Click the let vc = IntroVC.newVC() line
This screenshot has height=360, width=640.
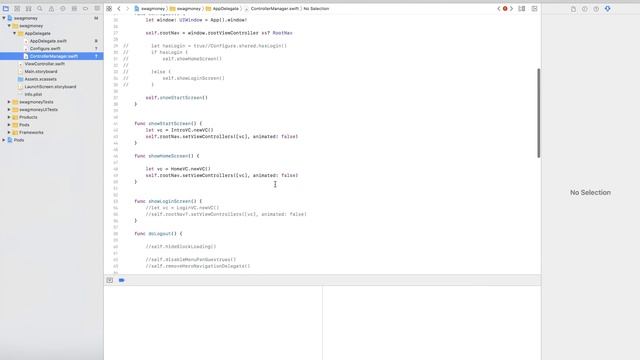tap(180, 130)
